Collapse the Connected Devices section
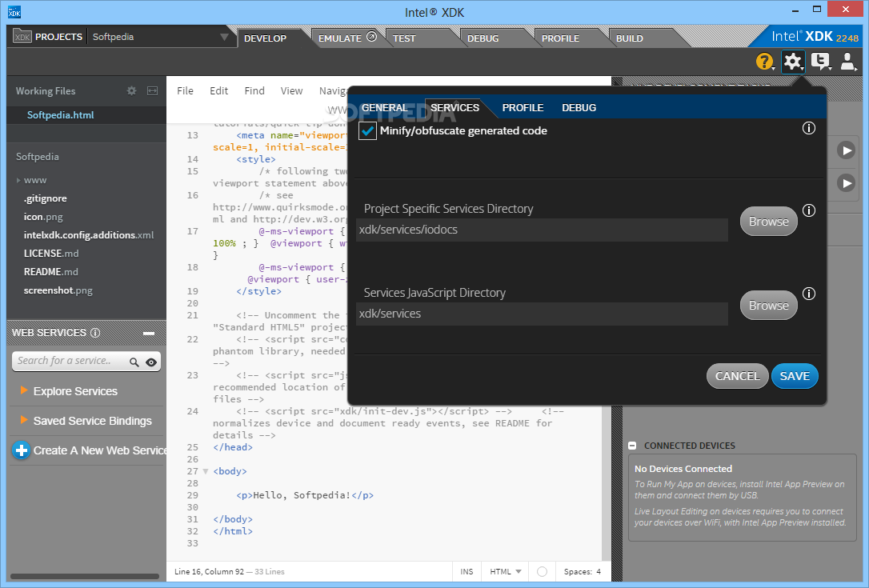Screen dimensions: 869x588 coord(632,446)
